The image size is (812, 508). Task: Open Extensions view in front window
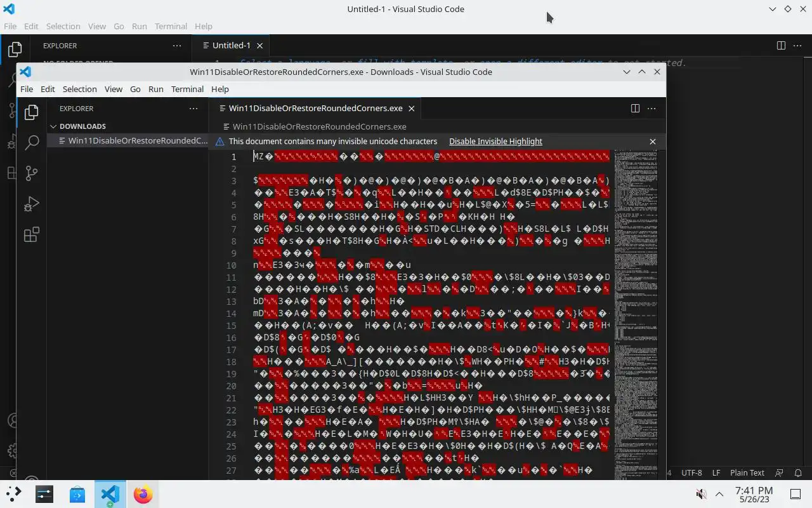[31, 235]
